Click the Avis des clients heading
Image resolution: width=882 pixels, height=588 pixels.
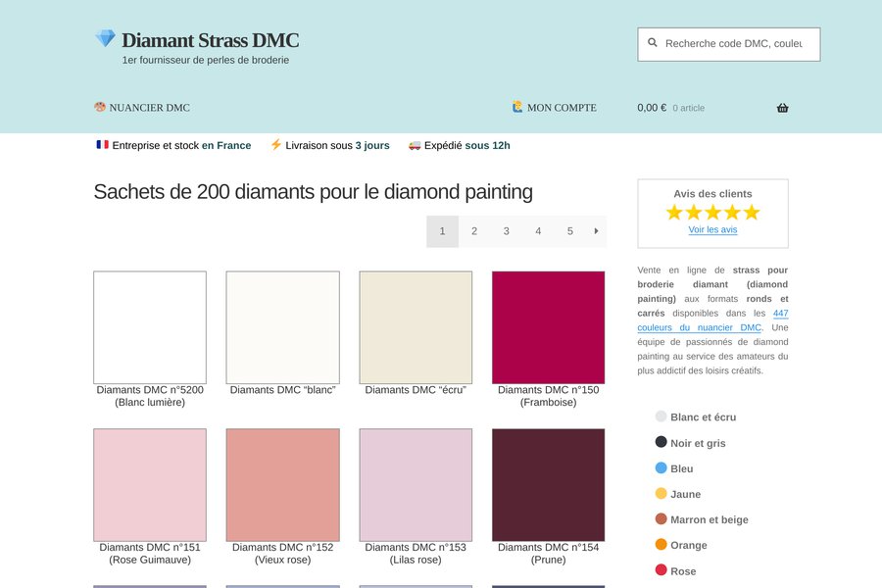(x=712, y=194)
